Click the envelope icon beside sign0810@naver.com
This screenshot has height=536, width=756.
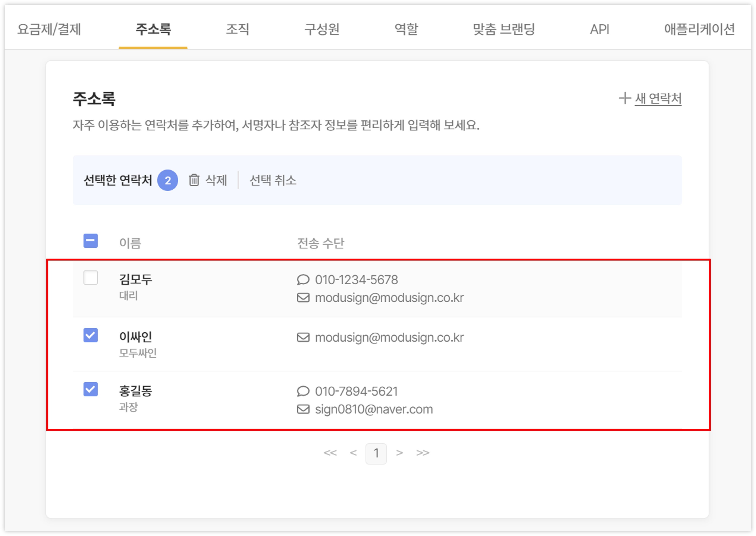click(x=303, y=409)
